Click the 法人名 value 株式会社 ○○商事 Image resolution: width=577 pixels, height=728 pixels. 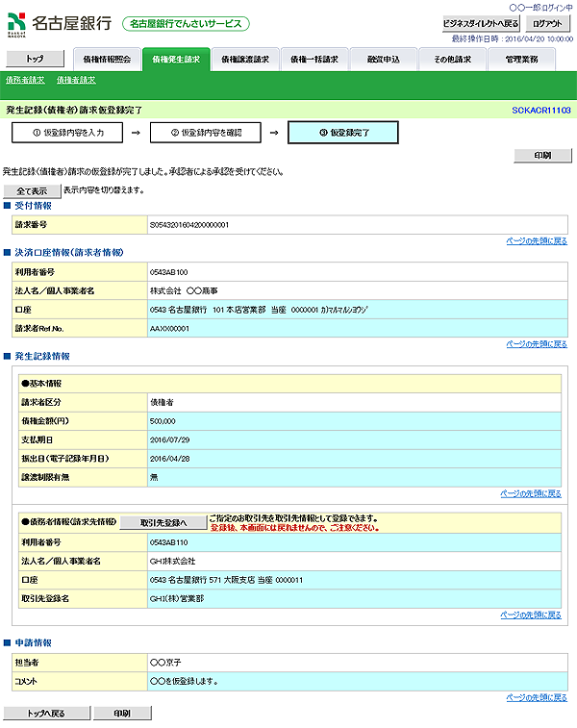(x=184, y=291)
